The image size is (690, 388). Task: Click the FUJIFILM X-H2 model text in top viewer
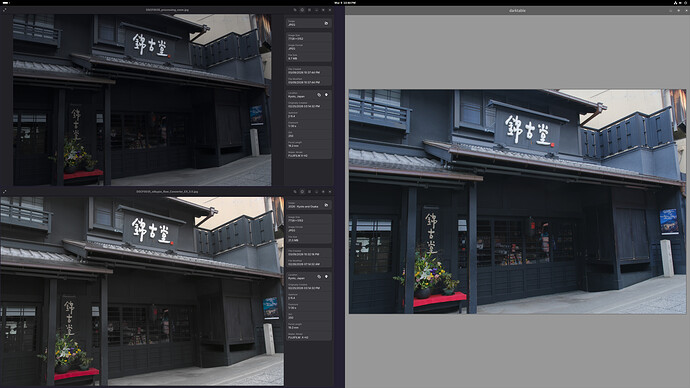coord(298,156)
